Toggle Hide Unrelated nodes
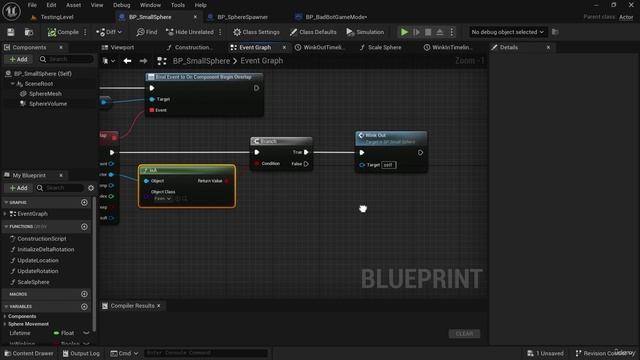This screenshot has height=360, width=640. 190,32
